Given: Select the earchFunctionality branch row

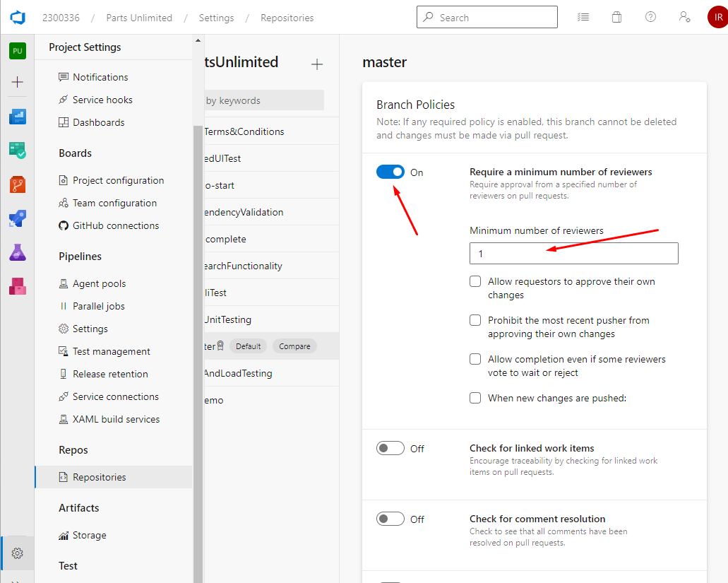Looking at the screenshot, I should tap(272, 266).
